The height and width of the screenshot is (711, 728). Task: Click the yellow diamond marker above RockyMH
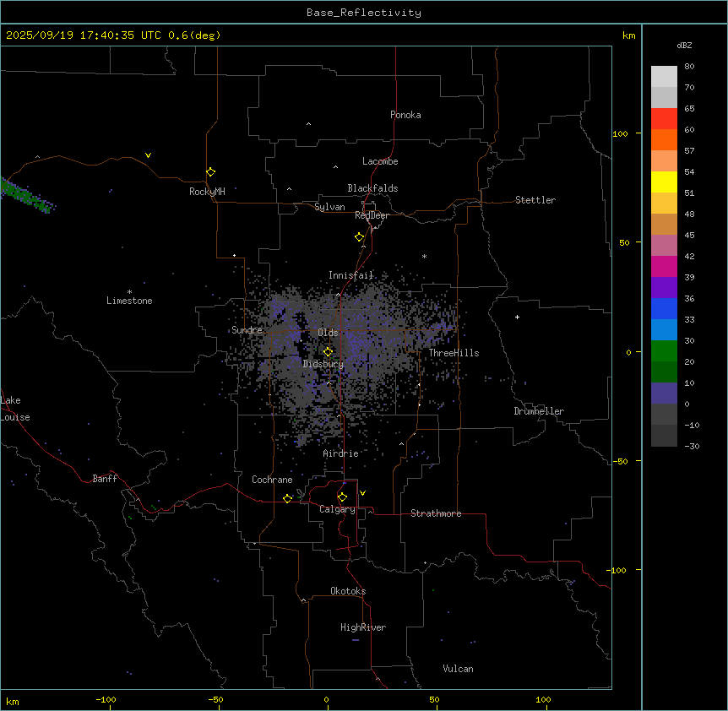210,171
